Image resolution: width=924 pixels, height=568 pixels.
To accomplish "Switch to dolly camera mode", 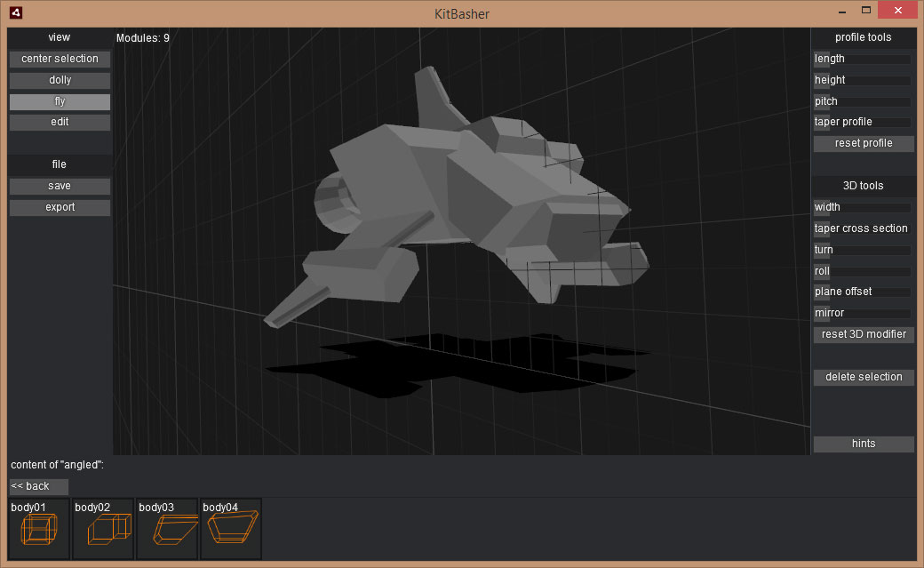I will coord(60,80).
